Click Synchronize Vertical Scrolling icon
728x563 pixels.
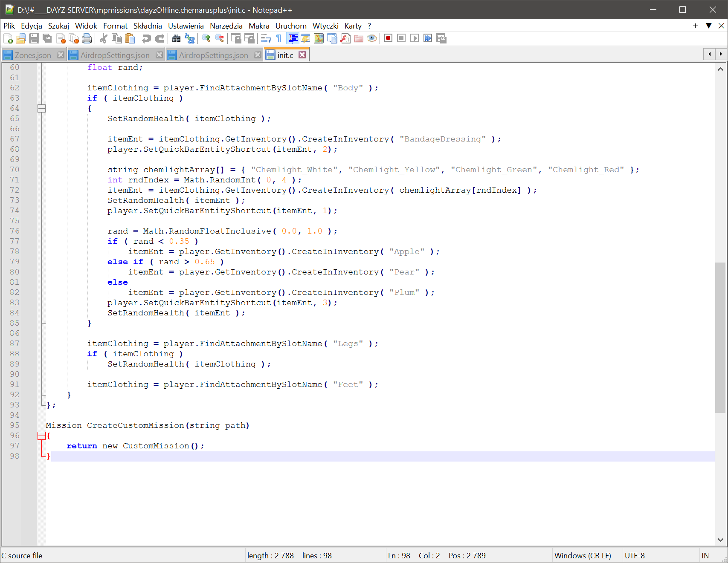236,38
